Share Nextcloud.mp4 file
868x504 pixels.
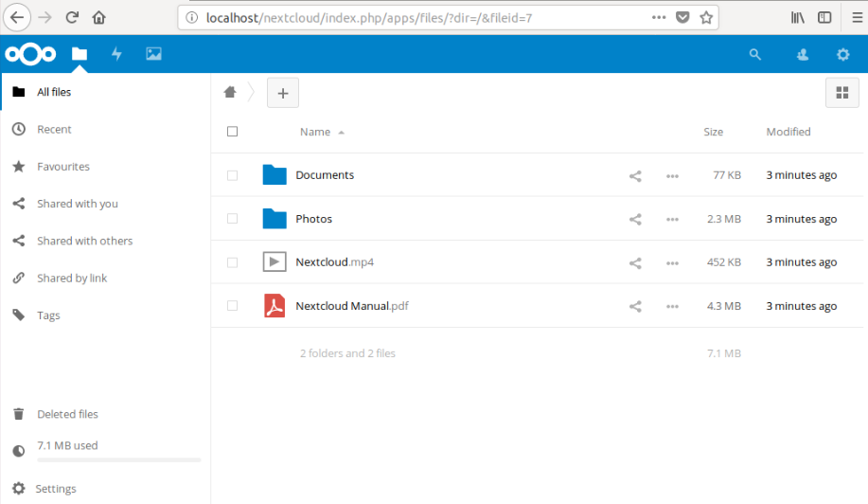[x=635, y=263]
